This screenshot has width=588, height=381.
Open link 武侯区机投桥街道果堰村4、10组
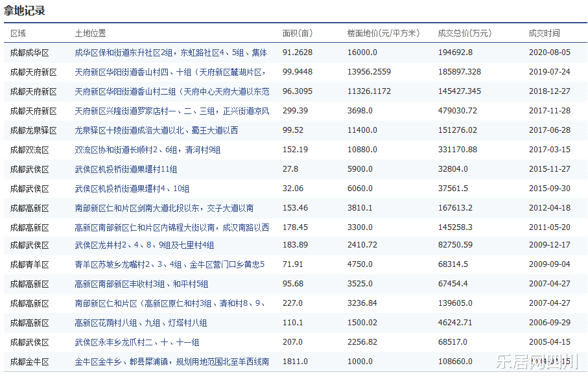(x=132, y=189)
